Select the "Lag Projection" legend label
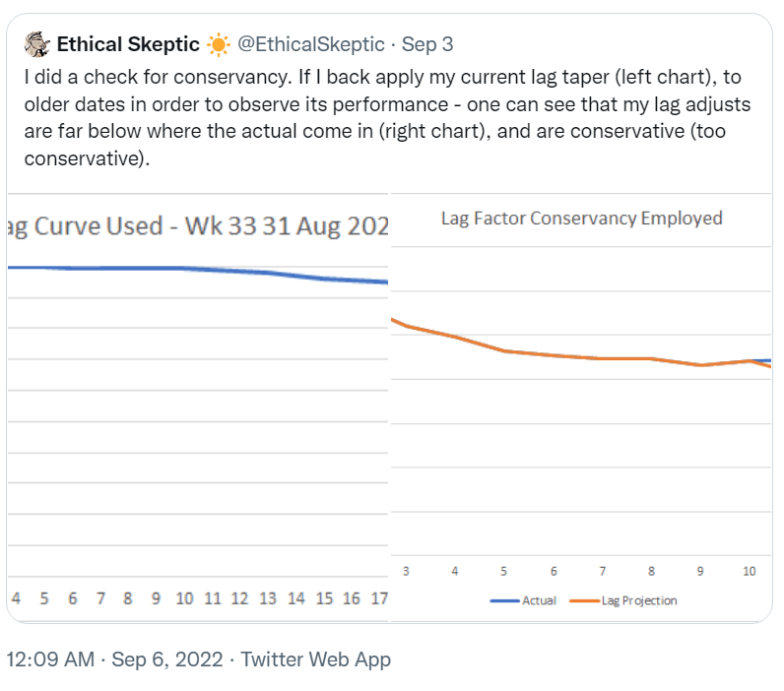The width and height of the screenshot is (784, 691). 639,600
